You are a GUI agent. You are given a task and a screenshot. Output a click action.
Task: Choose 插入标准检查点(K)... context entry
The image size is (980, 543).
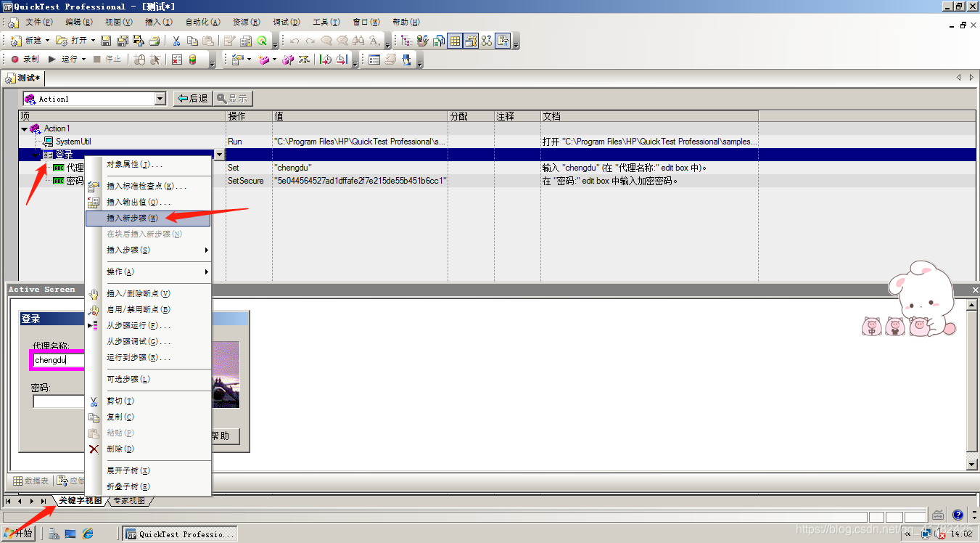click(148, 187)
